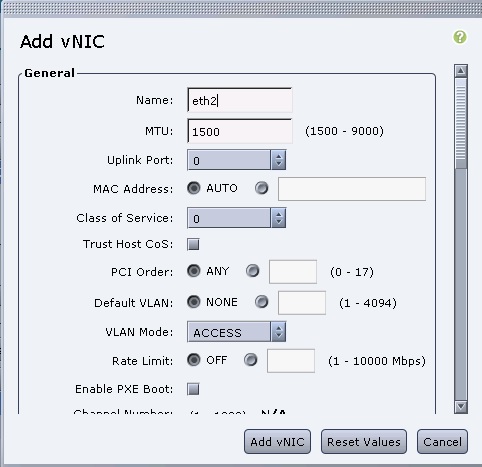This screenshot has height=467, width=482.
Task: Select the custom Rate Limit radio button
Action: tap(251, 360)
